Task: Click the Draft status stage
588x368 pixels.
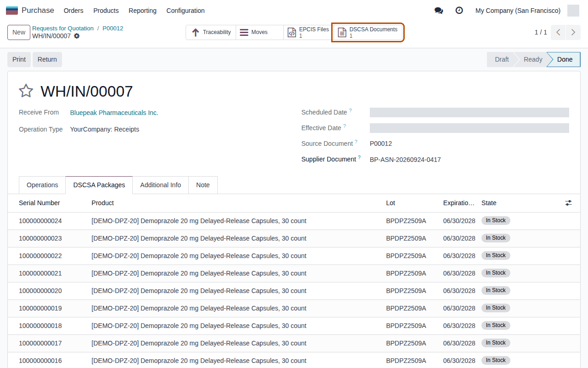Action: coord(502,59)
